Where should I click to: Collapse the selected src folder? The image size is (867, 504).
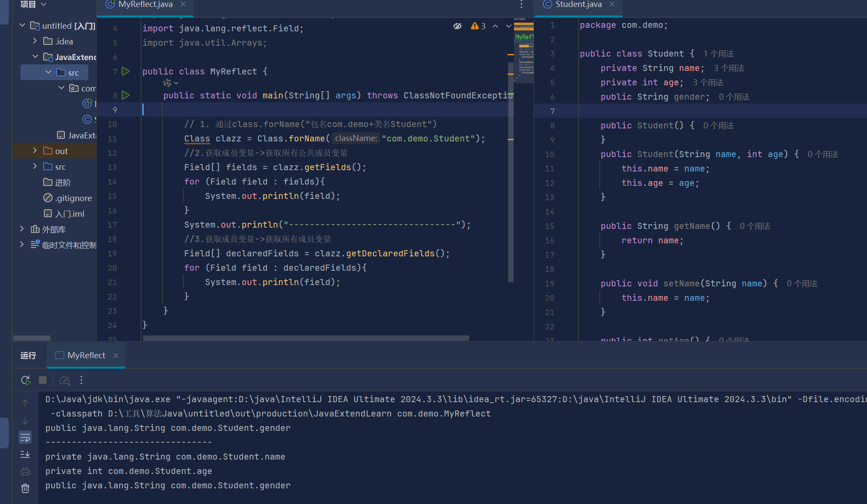(x=48, y=72)
